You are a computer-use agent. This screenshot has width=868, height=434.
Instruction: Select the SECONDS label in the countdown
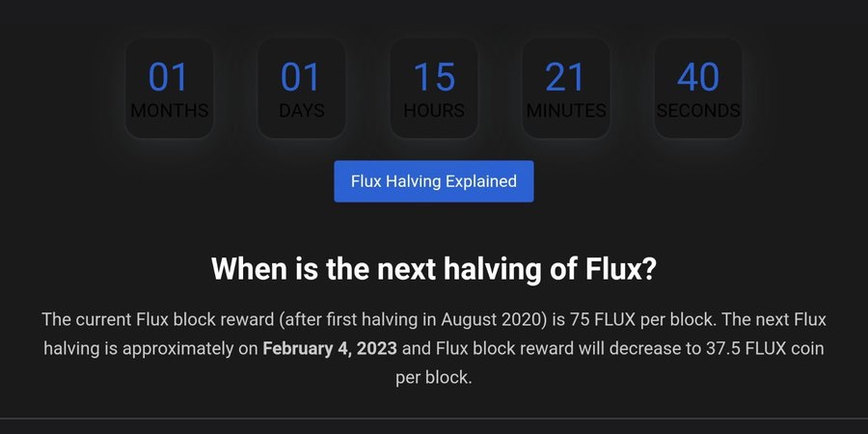point(698,111)
